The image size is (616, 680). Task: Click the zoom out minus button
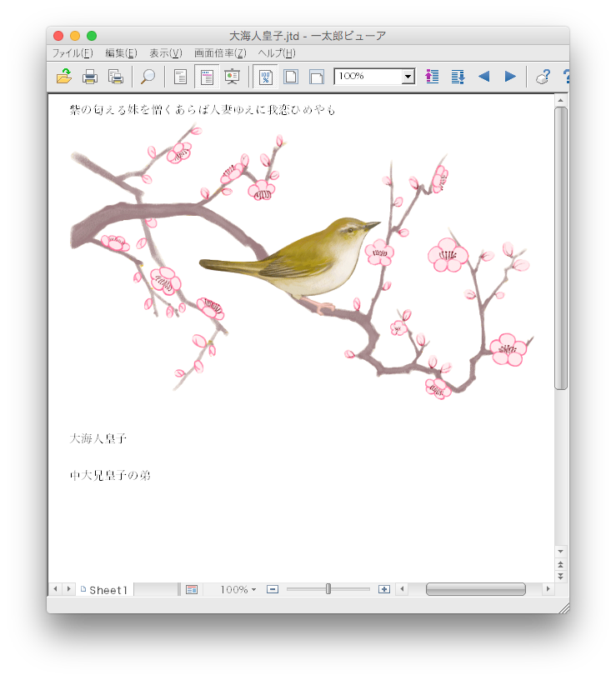(x=273, y=589)
